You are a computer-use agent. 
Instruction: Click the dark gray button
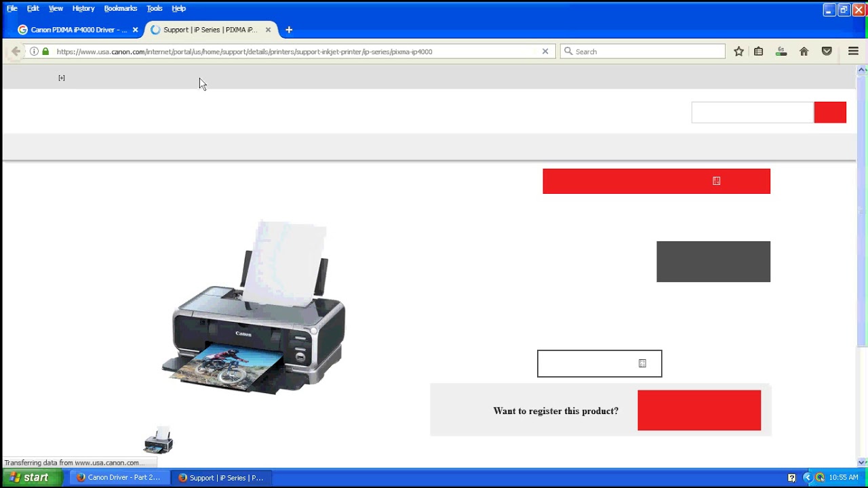click(x=713, y=262)
